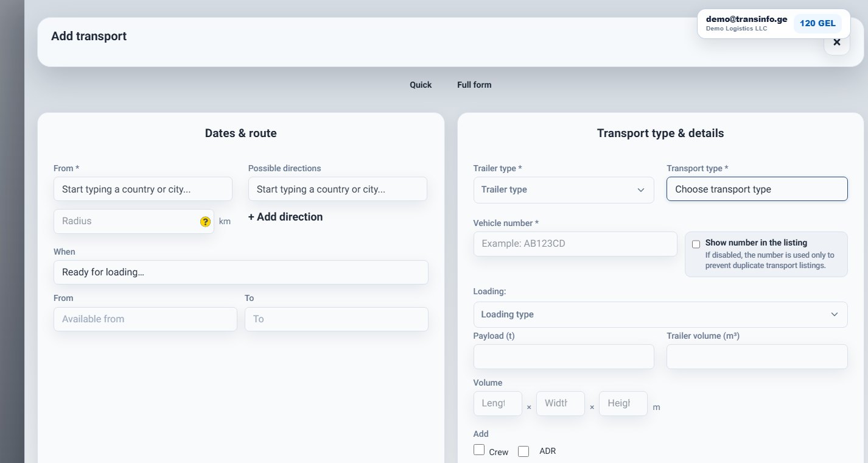Enable Show number in the listing checkbox

tap(696, 244)
